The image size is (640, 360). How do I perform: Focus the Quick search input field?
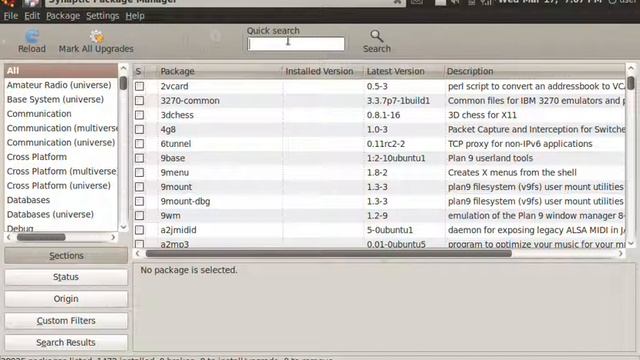point(296,44)
